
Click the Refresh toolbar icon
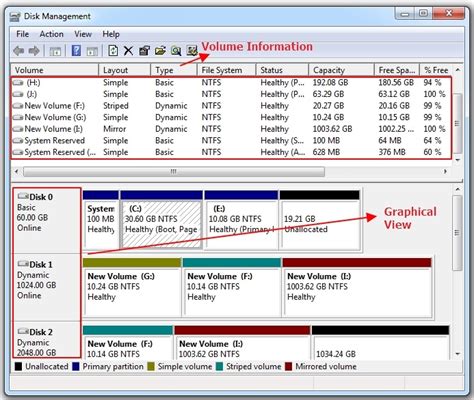[113, 51]
